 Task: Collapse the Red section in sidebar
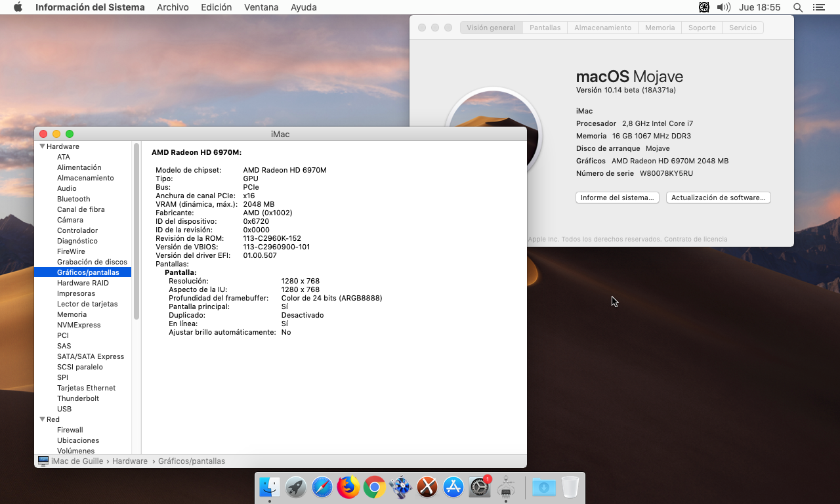click(43, 419)
